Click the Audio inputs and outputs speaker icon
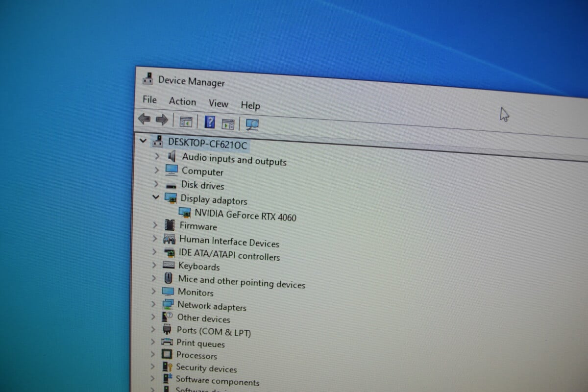This screenshot has width=588, height=392. tap(171, 156)
